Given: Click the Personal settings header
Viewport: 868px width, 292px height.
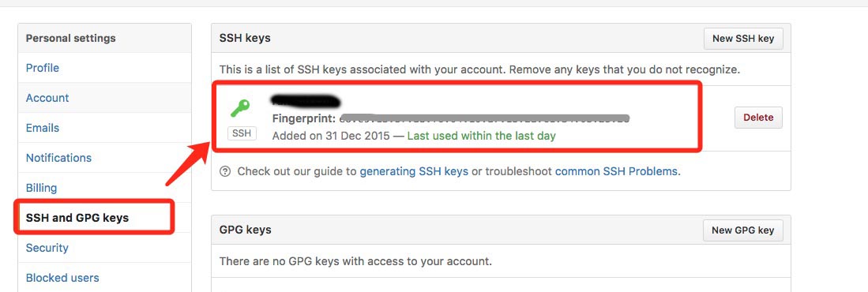Looking at the screenshot, I should pyautogui.click(x=71, y=38).
